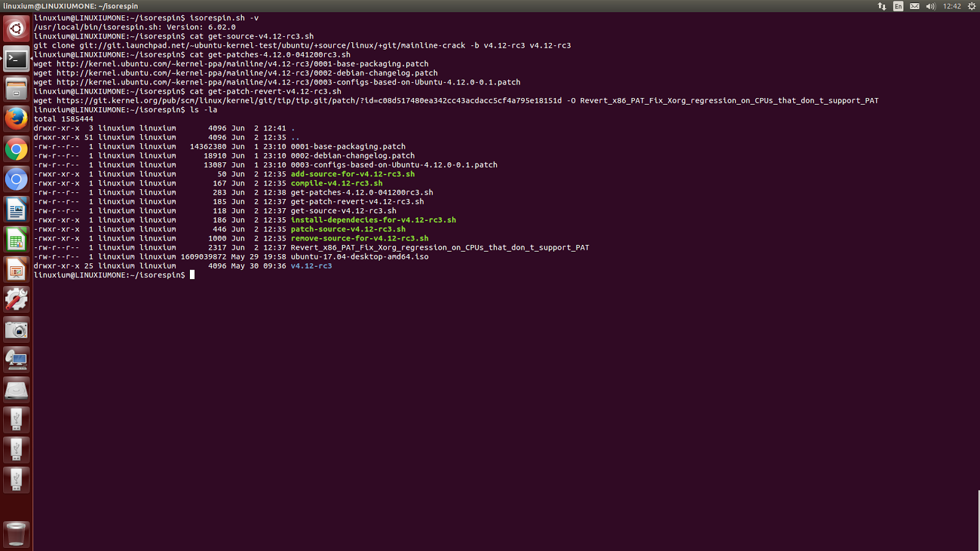Open LibreOffice Calc spreadsheet

(x=16, y=239)
